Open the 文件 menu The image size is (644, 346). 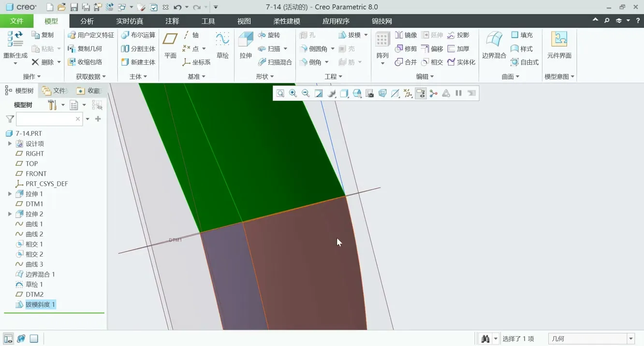click(x=16, y=21)
